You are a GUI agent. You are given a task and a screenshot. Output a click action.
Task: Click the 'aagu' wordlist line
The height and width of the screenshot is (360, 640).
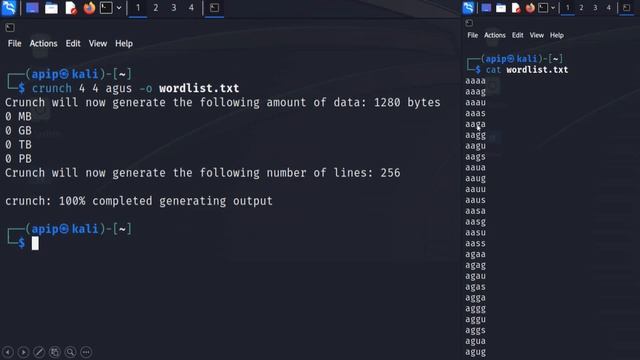coord(476,146)
